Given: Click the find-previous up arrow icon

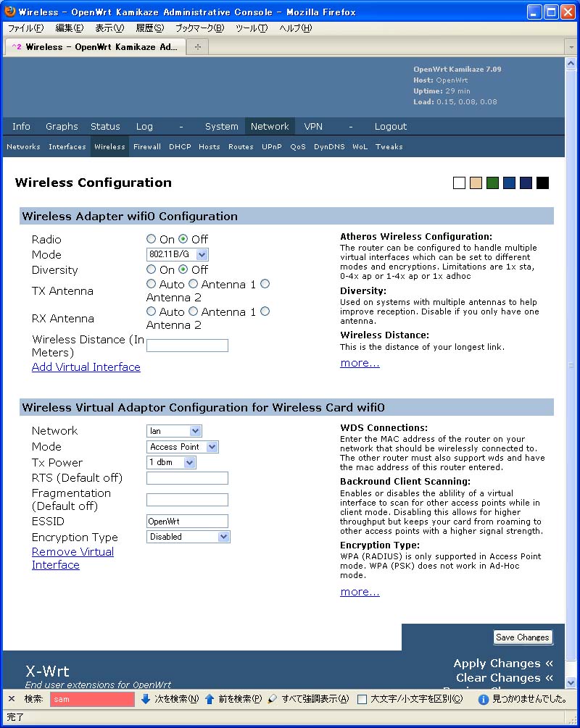Looking at the screenshot, I should coord(210,699).
